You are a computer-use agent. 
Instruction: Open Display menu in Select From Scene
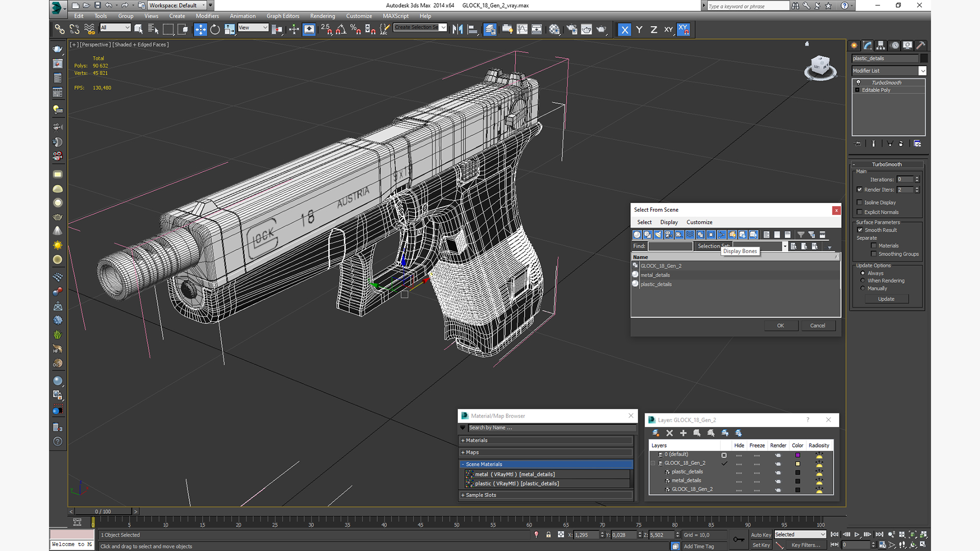[x=669, y=222]
